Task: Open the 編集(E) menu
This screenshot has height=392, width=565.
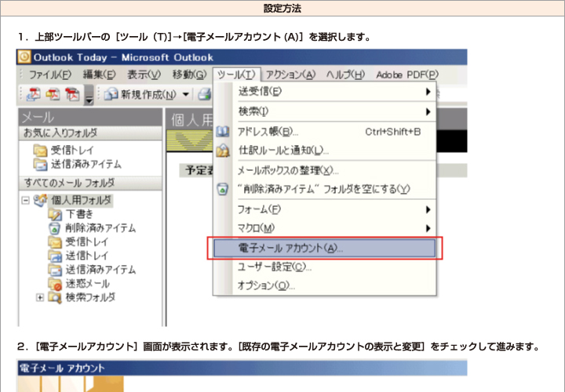Action: pyautogui.click(x=99, y=74)
